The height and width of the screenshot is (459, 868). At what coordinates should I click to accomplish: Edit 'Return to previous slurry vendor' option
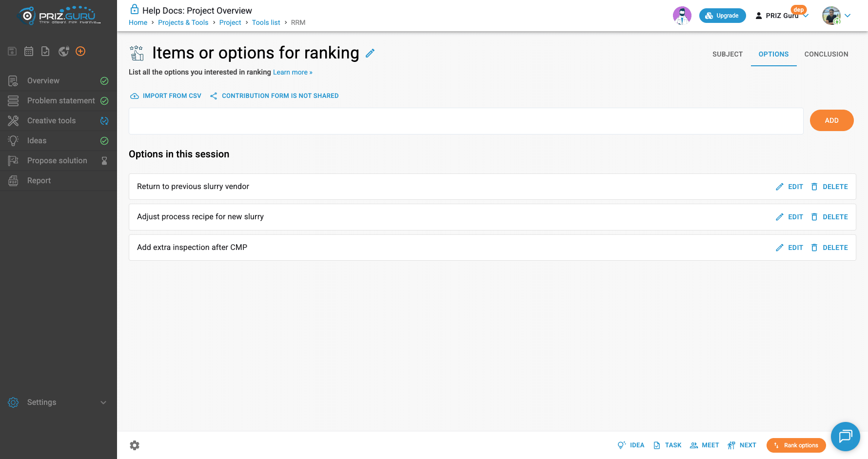(x=789, y=187)
